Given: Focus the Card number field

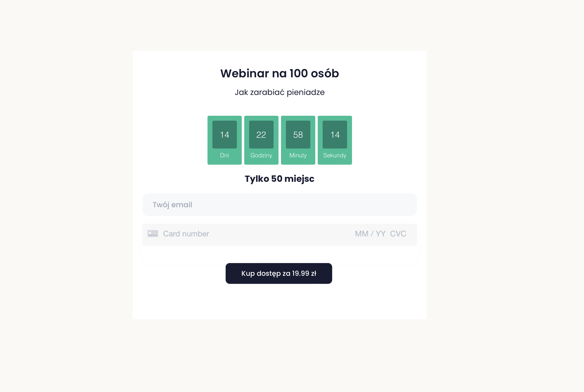Looking at the screenshot, I should click(225, 233).
